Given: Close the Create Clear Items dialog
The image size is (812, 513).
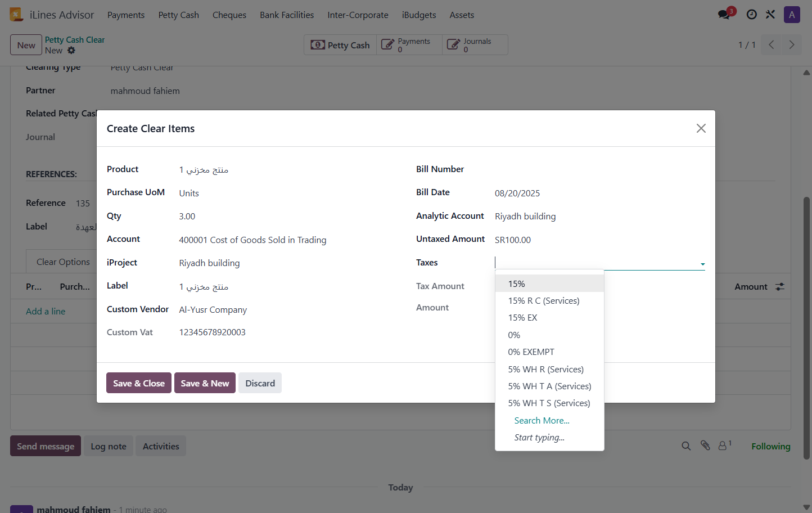Looking at the screenshot, I should pos(701,128).
